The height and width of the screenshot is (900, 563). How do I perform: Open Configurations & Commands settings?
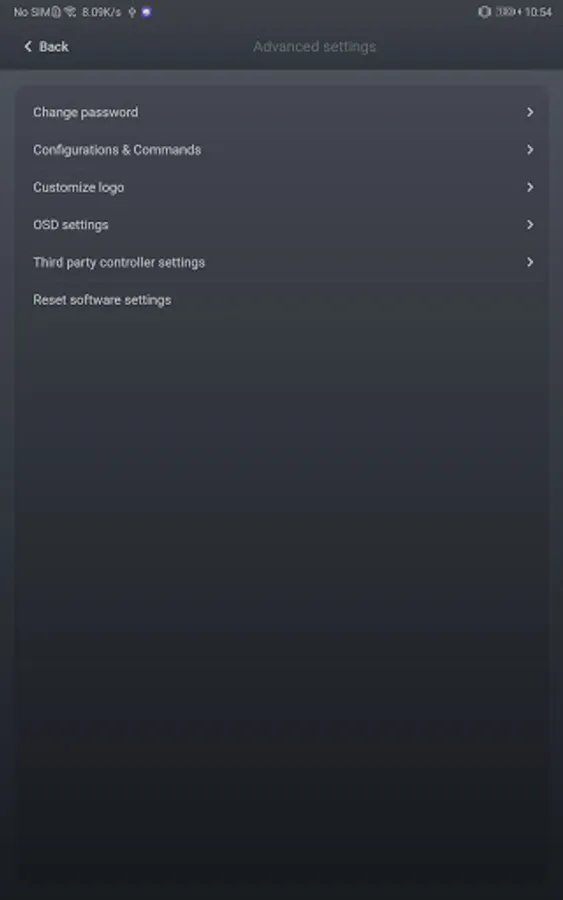282,150
